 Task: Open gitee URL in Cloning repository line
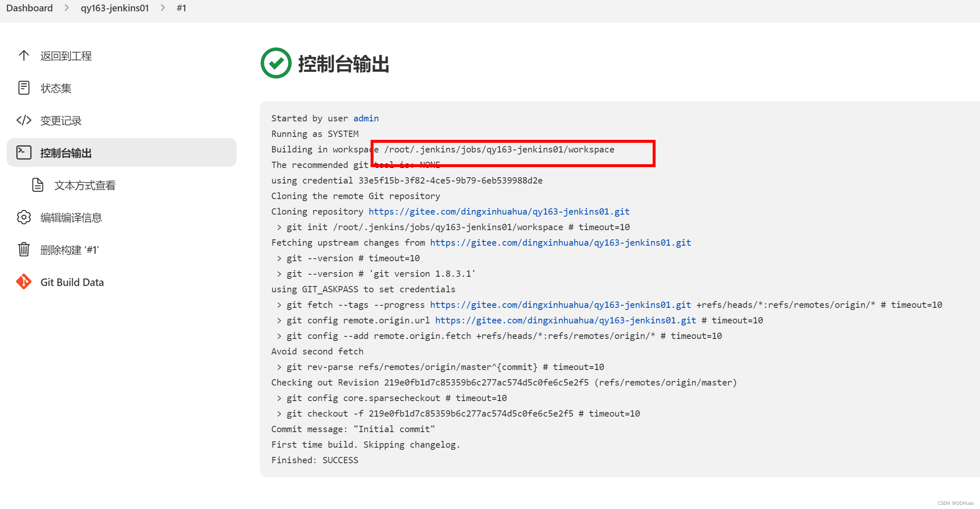pos(499,212)
